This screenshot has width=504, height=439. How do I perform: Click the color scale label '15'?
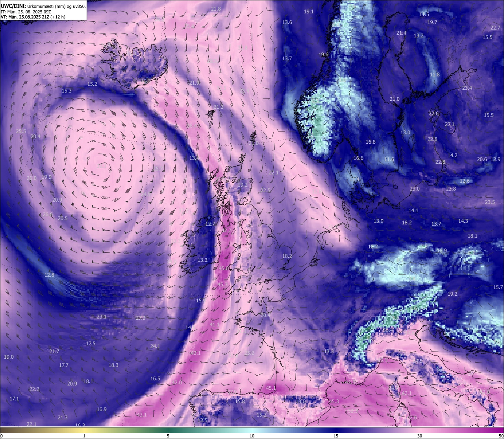(336, 436)
